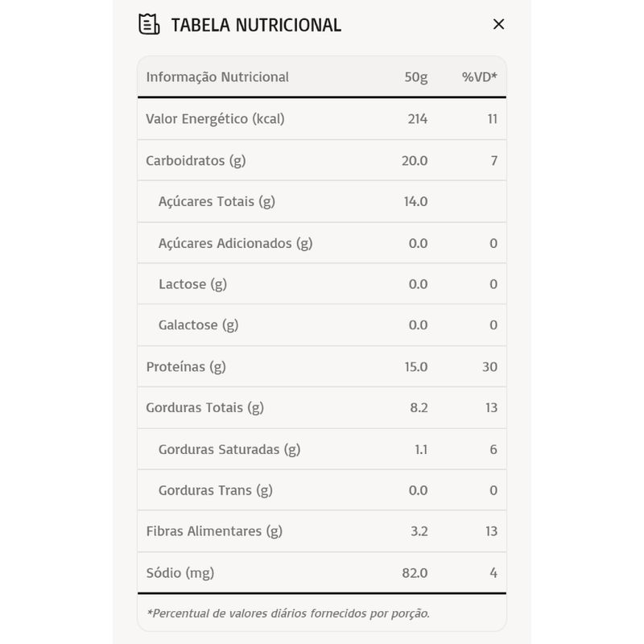Click the Galactose (g) row label
644x644 pixels.
click(x=199, y=325)
